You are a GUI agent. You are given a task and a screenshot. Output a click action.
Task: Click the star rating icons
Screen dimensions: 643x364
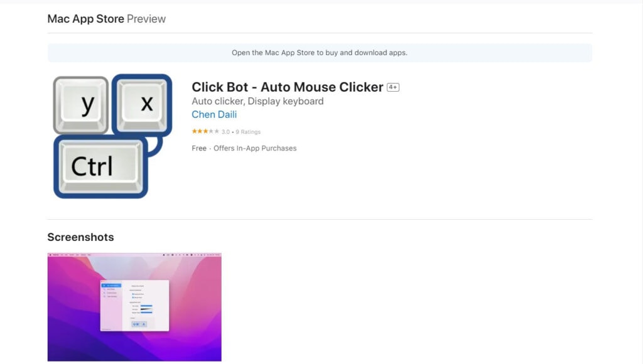pos(205,132)
